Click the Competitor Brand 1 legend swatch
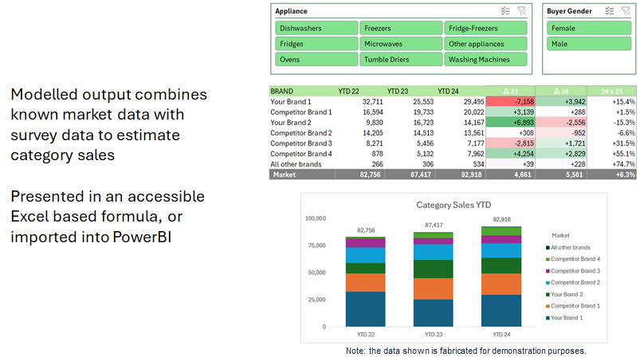This screenshot has width=644, height=361. click(x=548, y=306)
